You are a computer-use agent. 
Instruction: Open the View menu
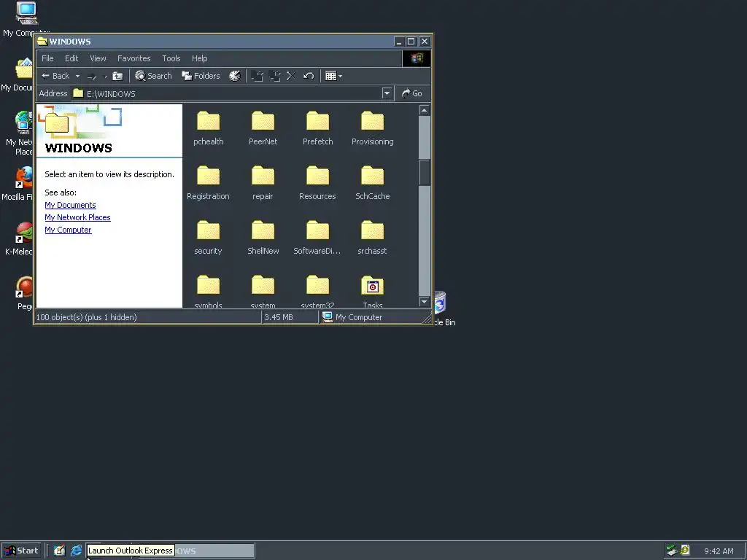[x=98, y=58]
